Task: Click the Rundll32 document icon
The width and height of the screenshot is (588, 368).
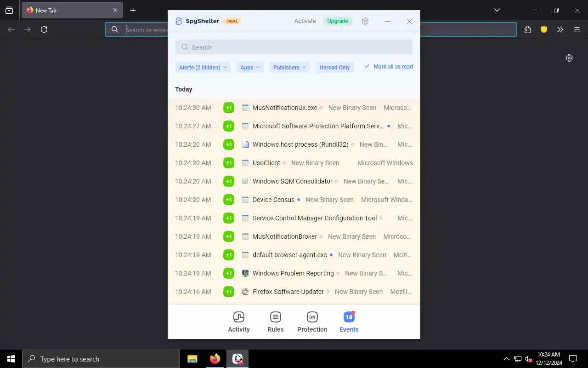Action: coord(245,144)
